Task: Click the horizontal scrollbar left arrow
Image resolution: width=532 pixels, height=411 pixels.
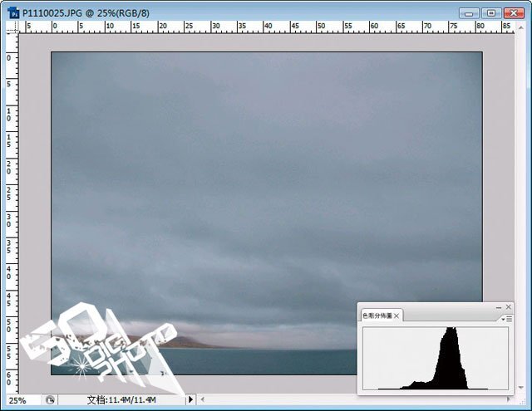Action: [200, 400]
